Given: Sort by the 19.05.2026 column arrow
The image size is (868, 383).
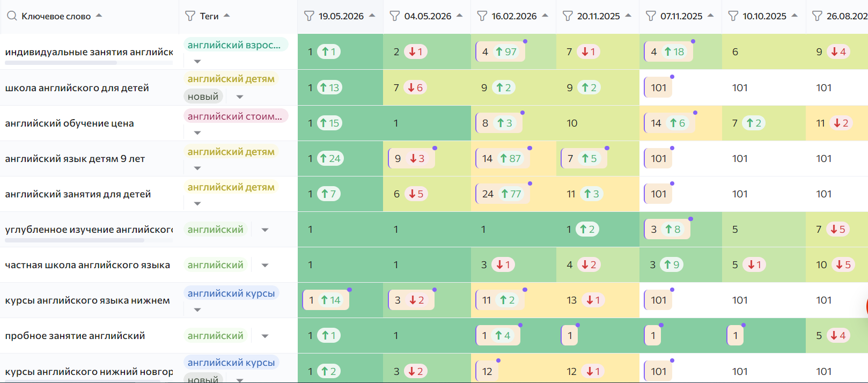Looking at the screenshot, I should point(372,16).
